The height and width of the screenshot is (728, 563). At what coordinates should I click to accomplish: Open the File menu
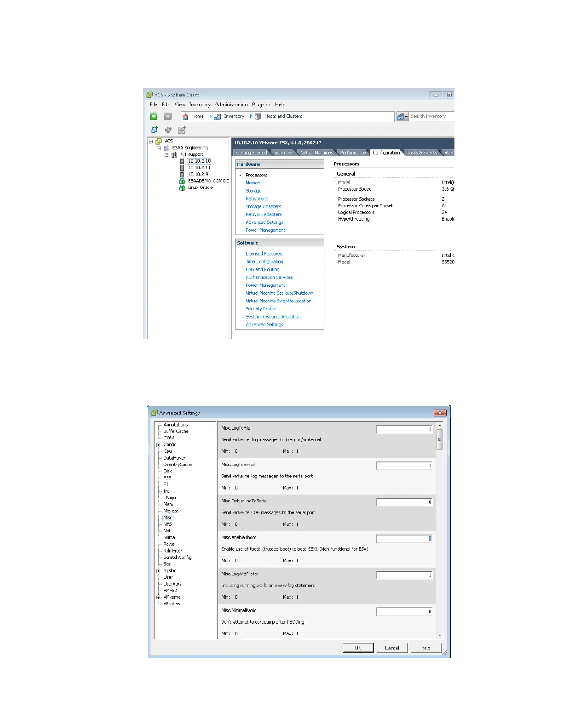tap(154, 105)
